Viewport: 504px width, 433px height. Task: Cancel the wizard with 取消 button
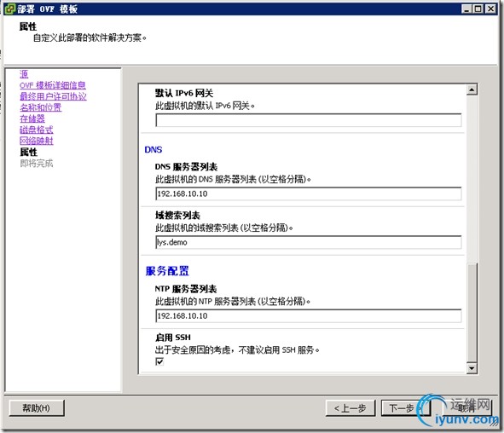tap(467, 408)
